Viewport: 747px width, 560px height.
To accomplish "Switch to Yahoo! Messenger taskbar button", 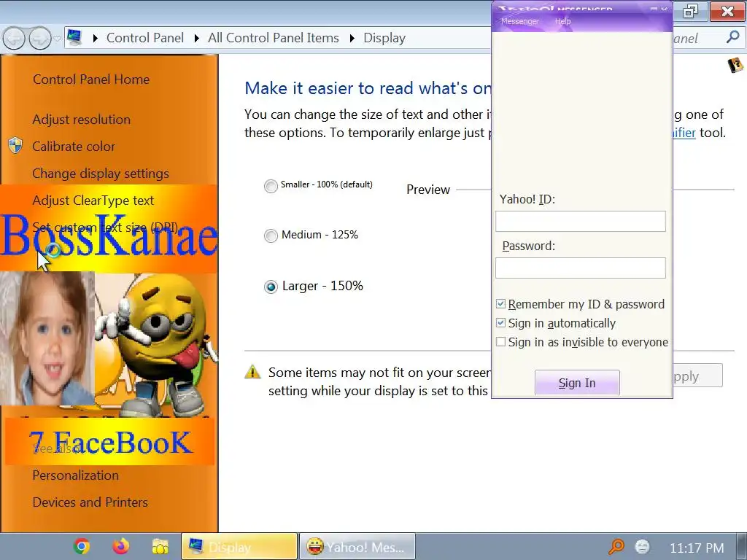I will [357, 546].
